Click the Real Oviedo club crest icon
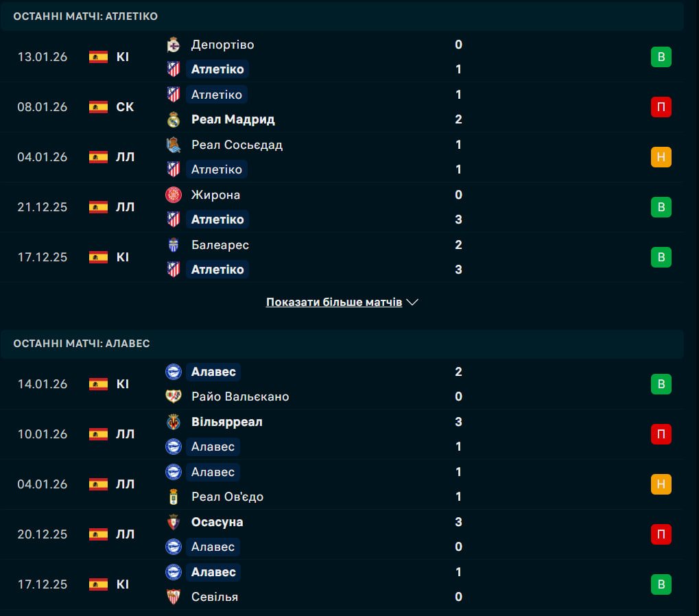This screenshot has width=699, height=616. tap(174, 497)
